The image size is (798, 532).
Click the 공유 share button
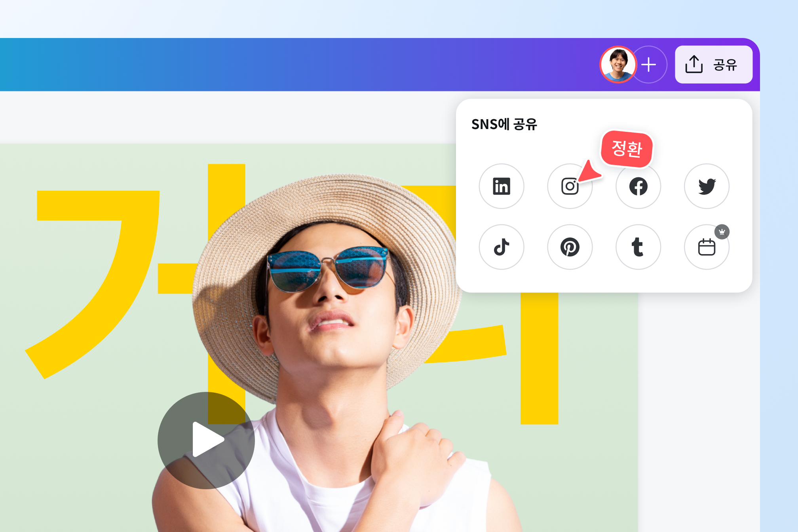click(713, 65)
